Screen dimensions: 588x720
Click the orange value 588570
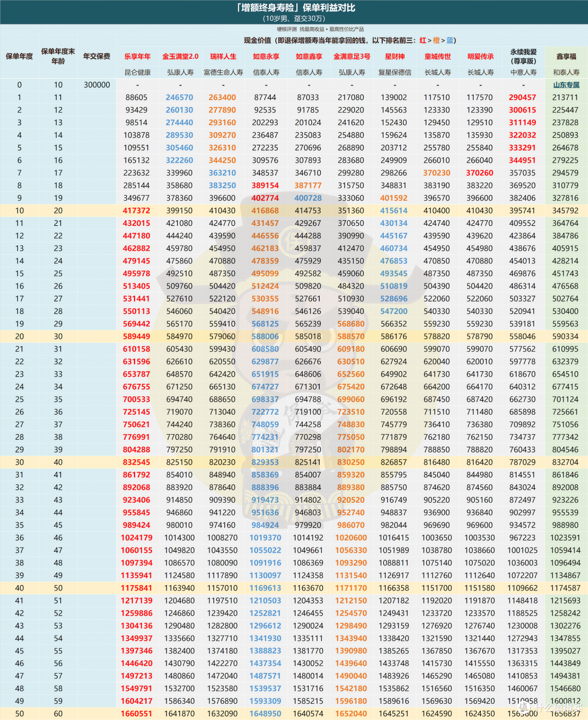pyautogui.click(x=351, y=336)
